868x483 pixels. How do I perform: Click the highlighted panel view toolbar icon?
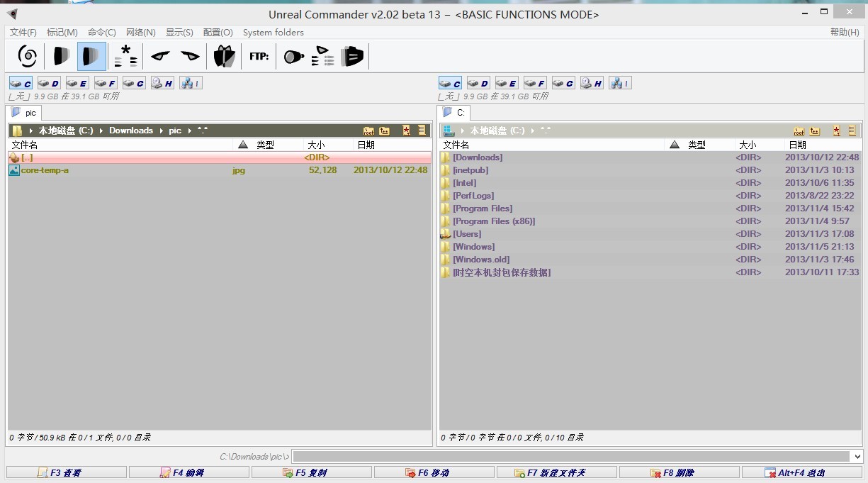[x=91, y=56]
